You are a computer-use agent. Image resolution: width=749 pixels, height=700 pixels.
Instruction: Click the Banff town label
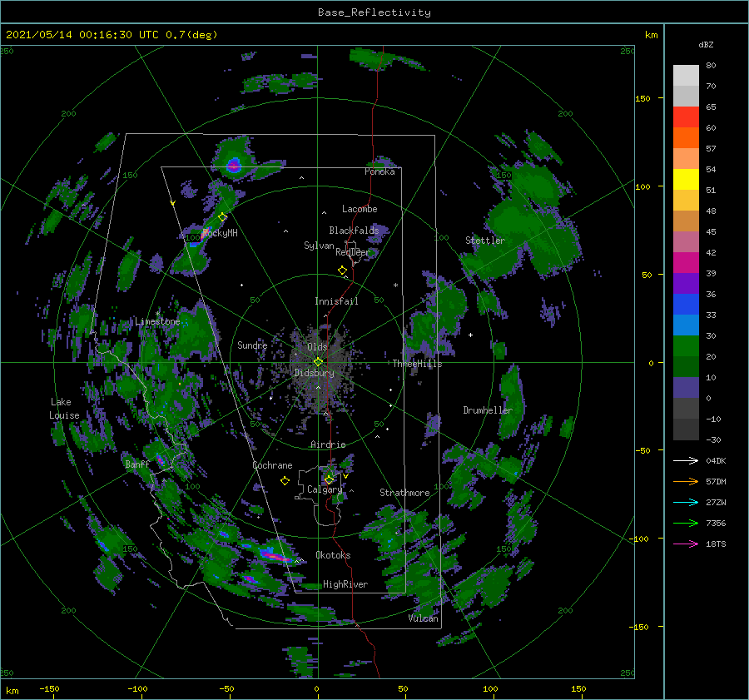[x=137, y=464]
